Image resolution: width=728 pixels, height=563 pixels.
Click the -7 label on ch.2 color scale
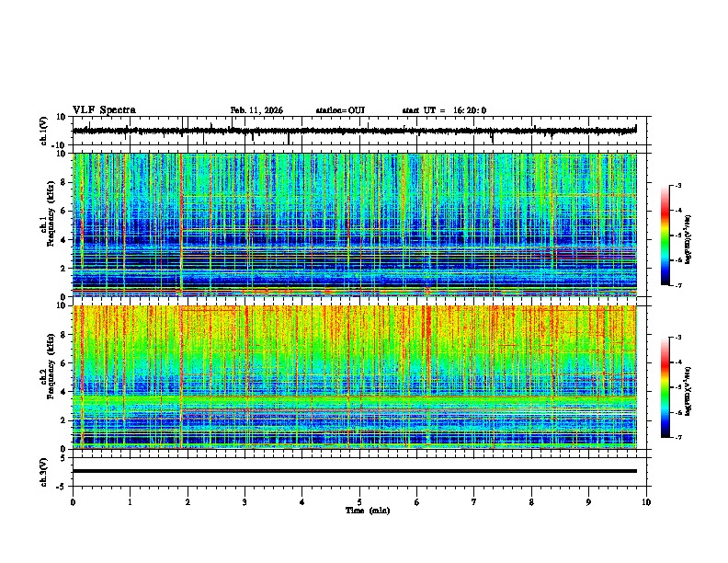[x=677, y=437]
